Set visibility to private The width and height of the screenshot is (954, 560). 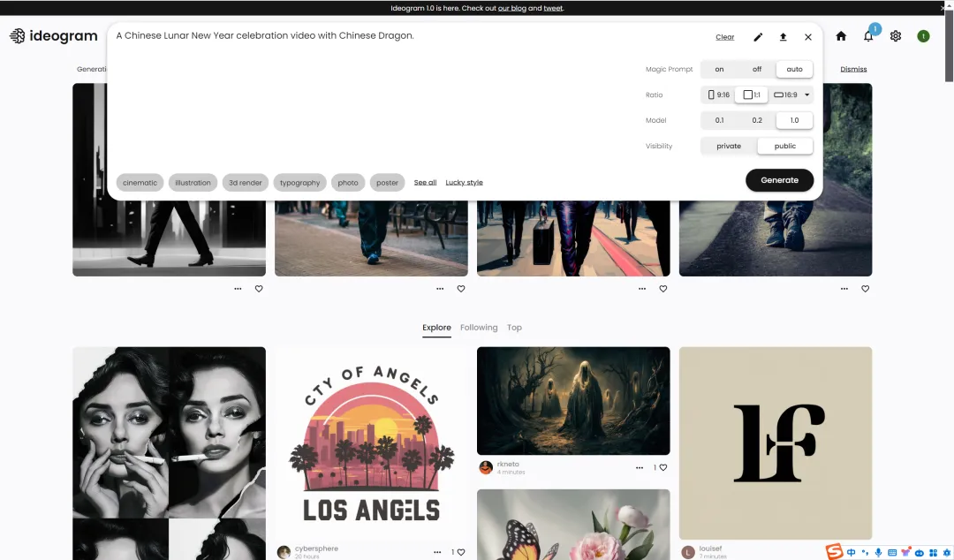tap(729, 146)
